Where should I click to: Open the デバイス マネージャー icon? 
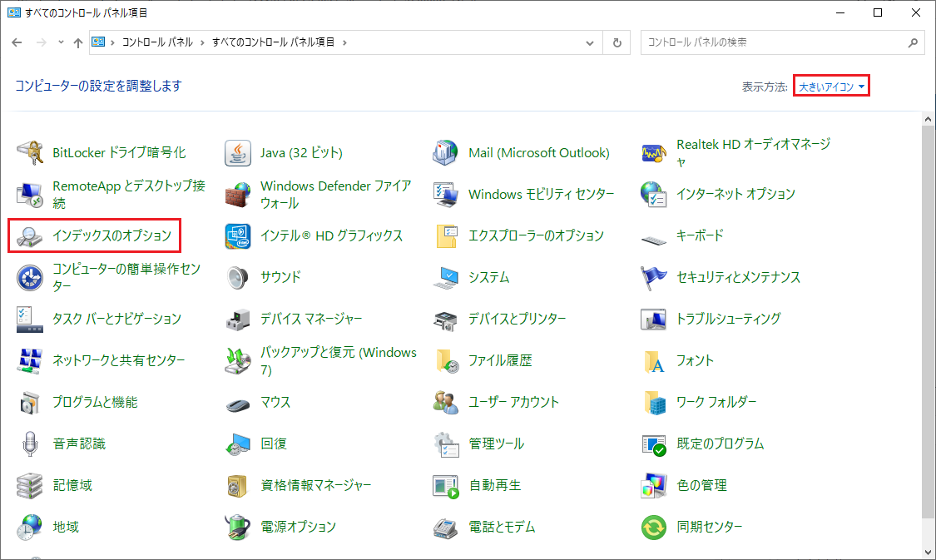(238, 319)
